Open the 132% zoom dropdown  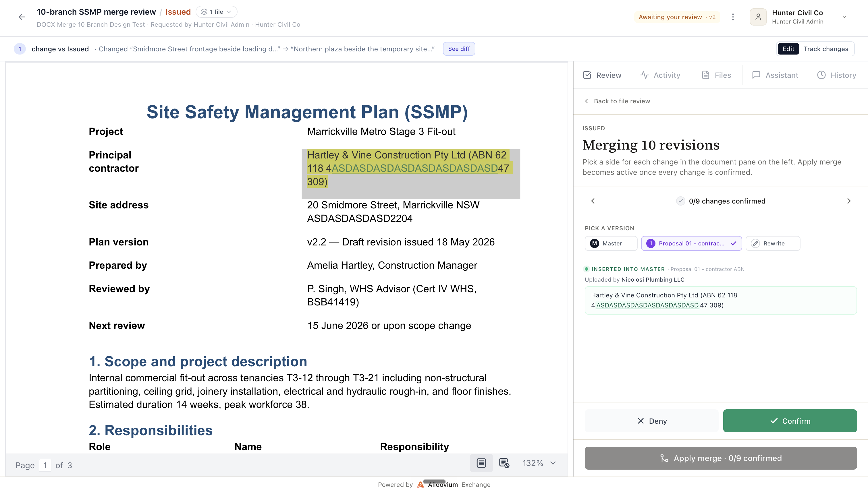539,463
